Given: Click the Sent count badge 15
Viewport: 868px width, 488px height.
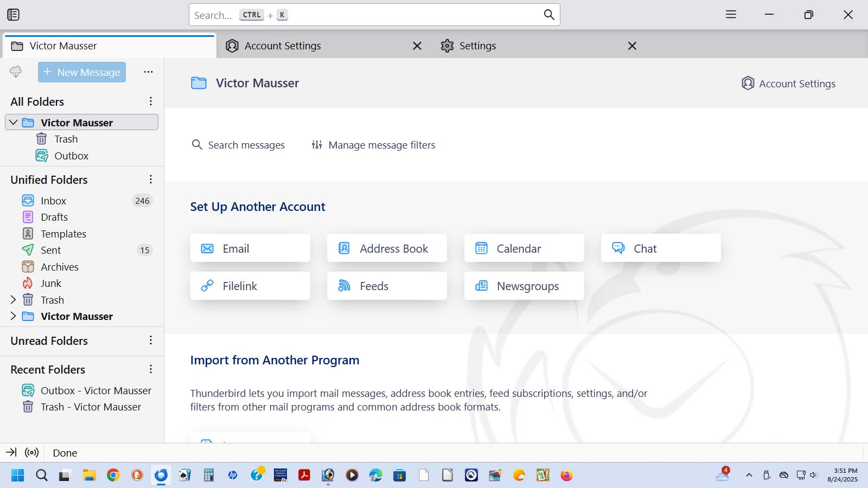Looking at the screenshot, I should (144, 250).
